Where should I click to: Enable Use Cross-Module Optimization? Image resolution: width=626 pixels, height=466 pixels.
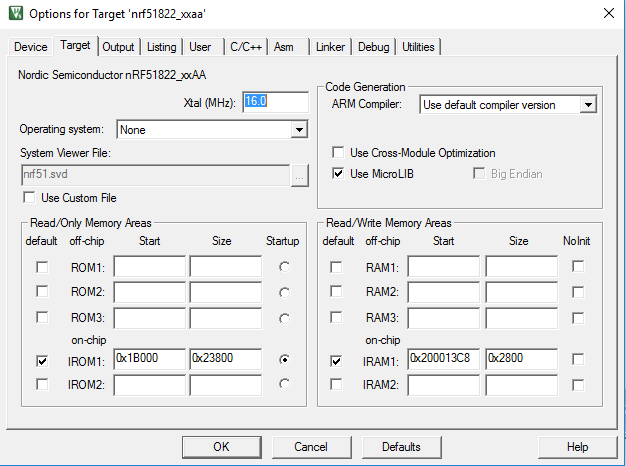click(338, 153)
